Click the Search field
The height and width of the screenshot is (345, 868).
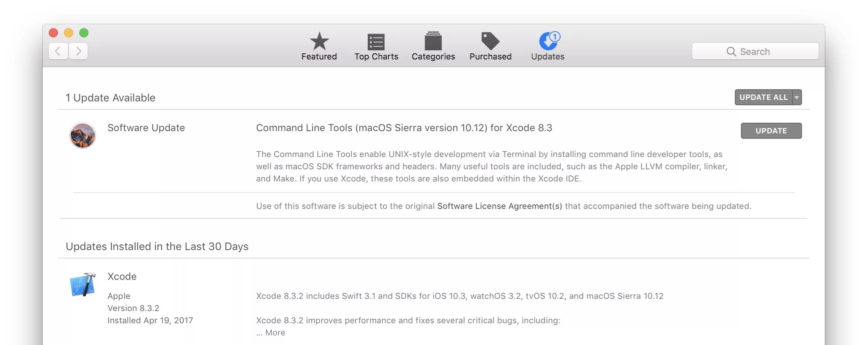coord(755,51)
